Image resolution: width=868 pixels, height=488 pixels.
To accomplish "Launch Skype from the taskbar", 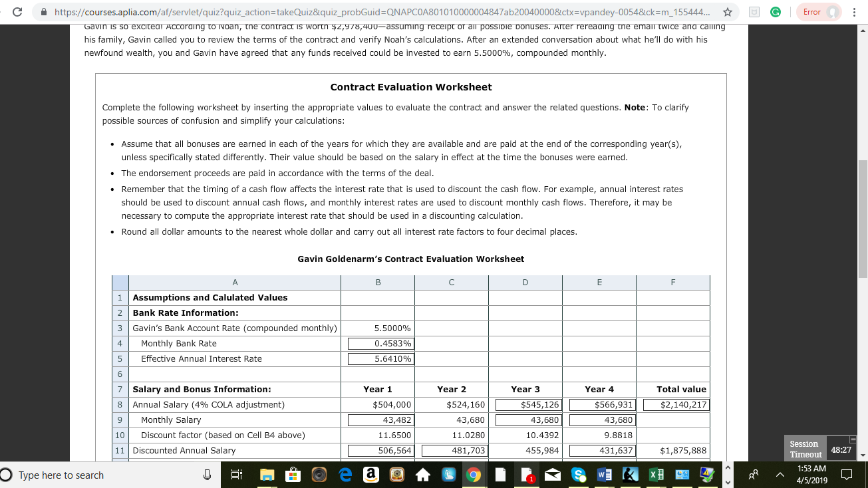I will [x=579, y=475].
